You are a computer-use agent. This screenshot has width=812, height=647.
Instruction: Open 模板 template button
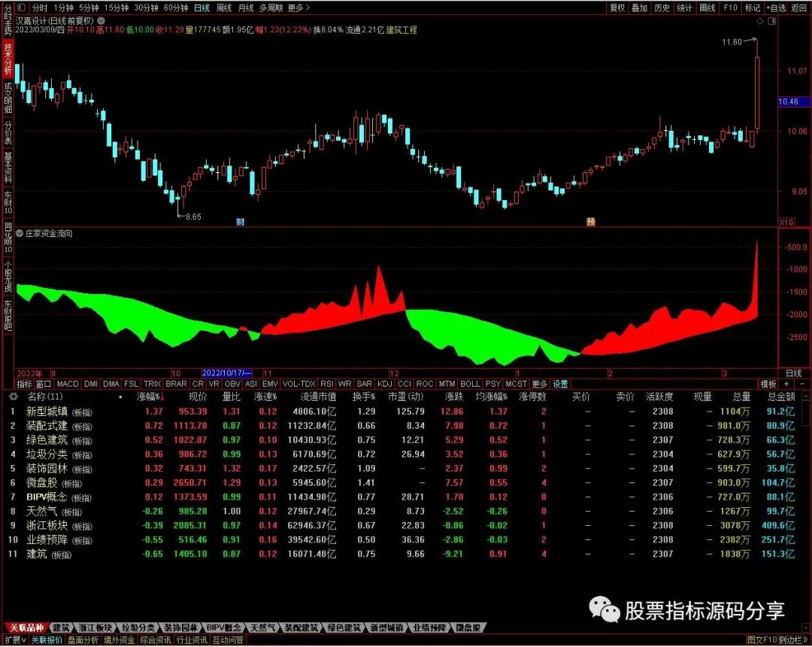point(768,384)
